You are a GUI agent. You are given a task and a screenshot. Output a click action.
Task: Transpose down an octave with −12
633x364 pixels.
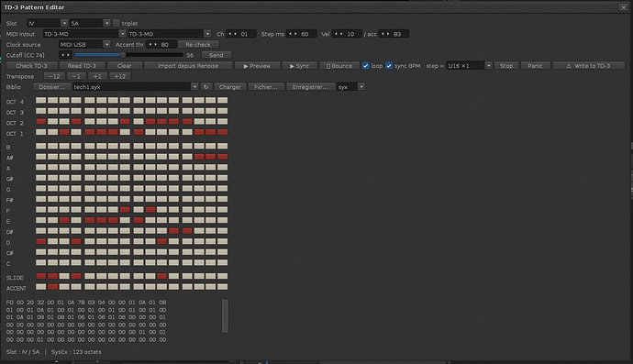point(54,76)
